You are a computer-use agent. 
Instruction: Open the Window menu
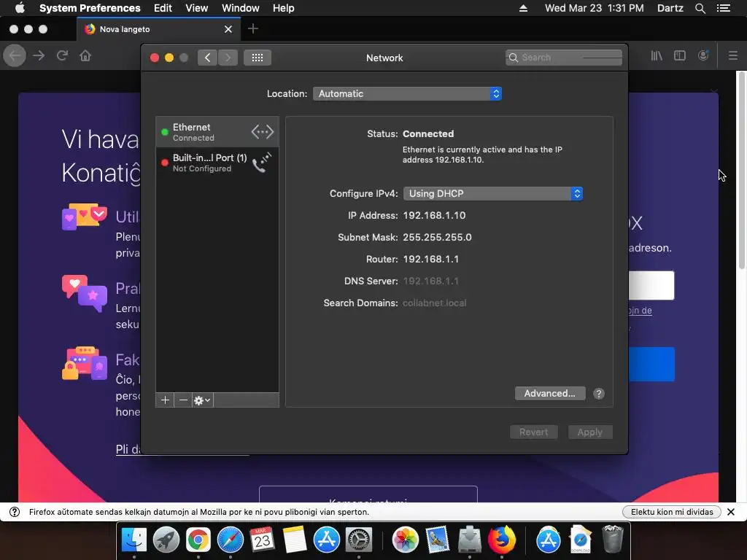tap(240, 8)
